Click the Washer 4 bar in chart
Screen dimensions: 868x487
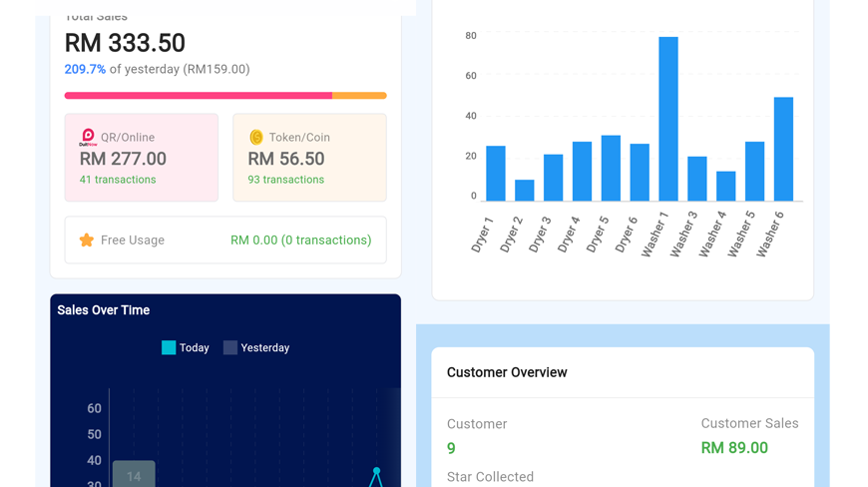coord(725,186)
